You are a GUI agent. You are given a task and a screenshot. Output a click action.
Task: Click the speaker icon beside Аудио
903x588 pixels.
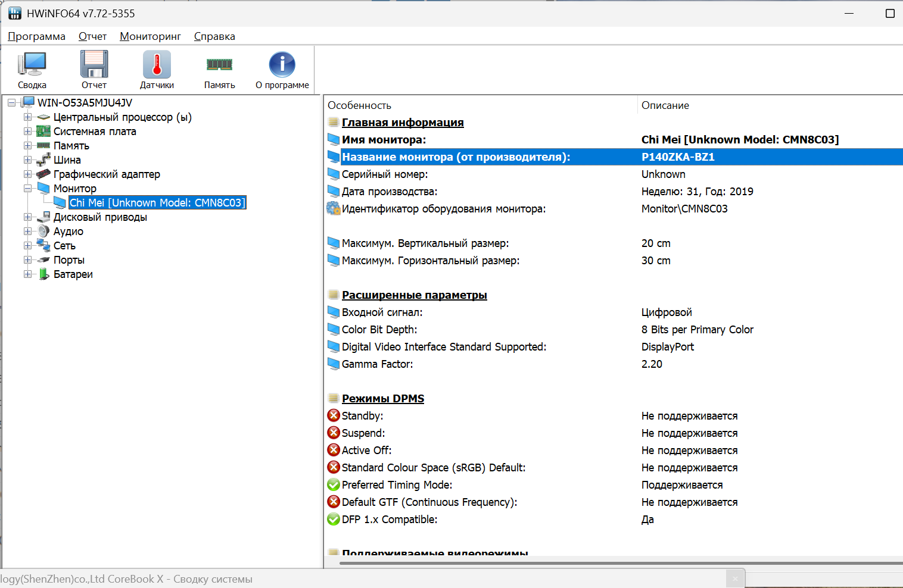click(x=43, y=232)
